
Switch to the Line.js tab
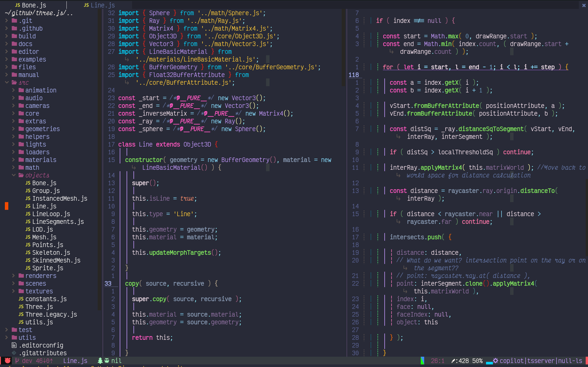[99, 5]
